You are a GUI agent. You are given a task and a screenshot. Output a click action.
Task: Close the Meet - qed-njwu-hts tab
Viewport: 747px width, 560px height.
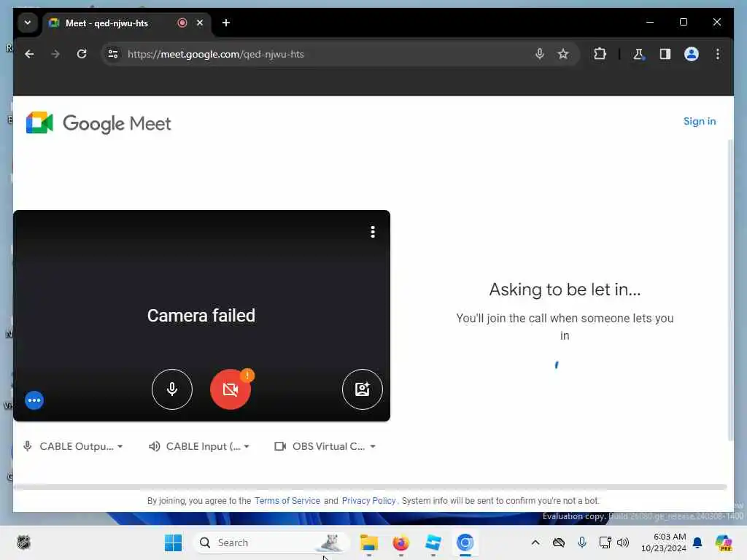[200, 23]
